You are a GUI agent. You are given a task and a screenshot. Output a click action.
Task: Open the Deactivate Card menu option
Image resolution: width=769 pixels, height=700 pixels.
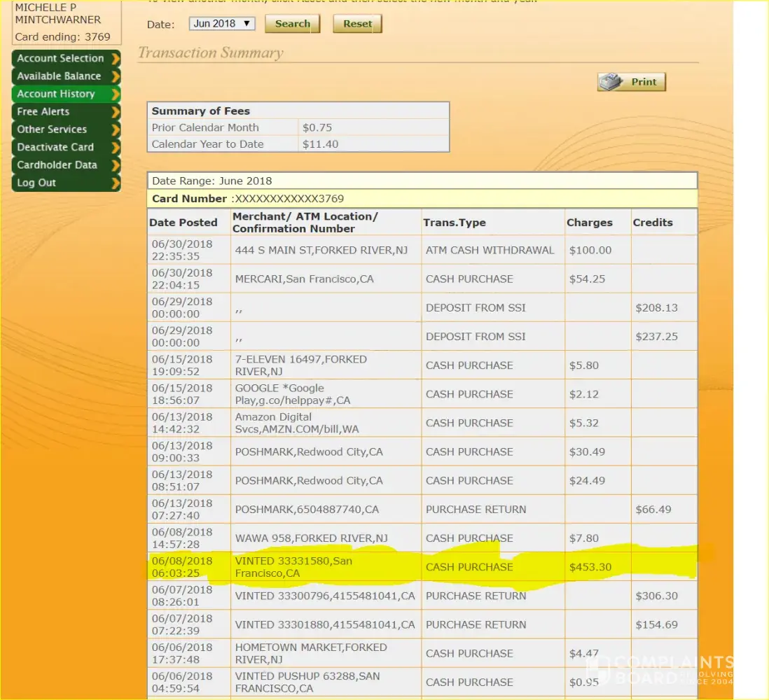(55, 148)
